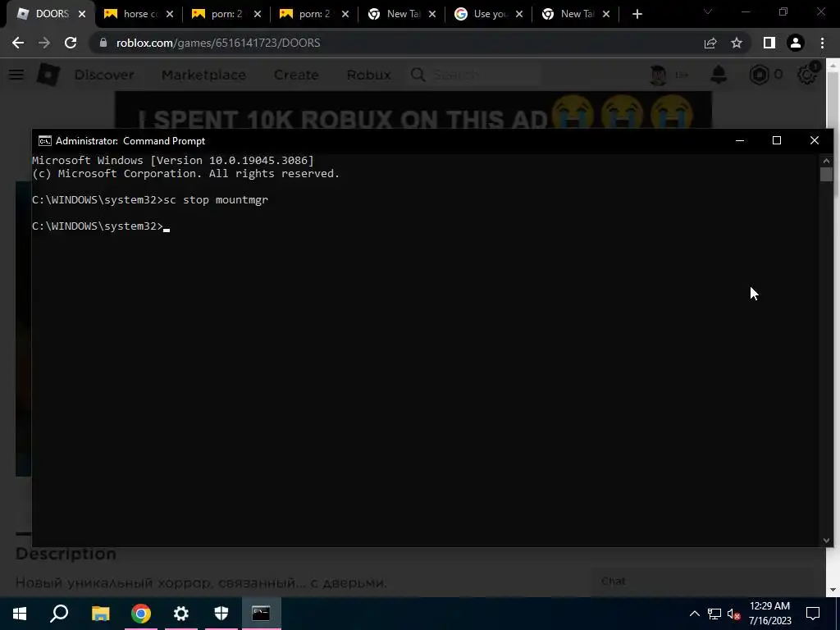Open Roblox notifications bell
This screenshot has width=840, height=630.
(719, 75)
